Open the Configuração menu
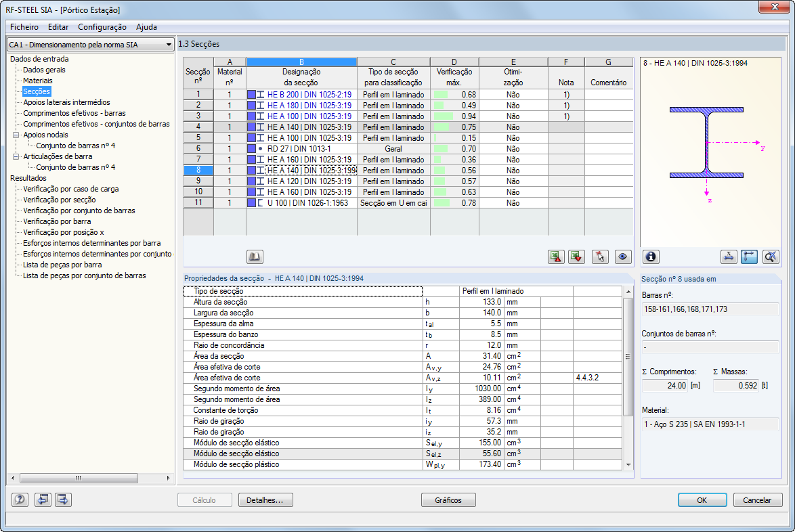The width and height of the screenshot is (795, 532). point(102,27)
